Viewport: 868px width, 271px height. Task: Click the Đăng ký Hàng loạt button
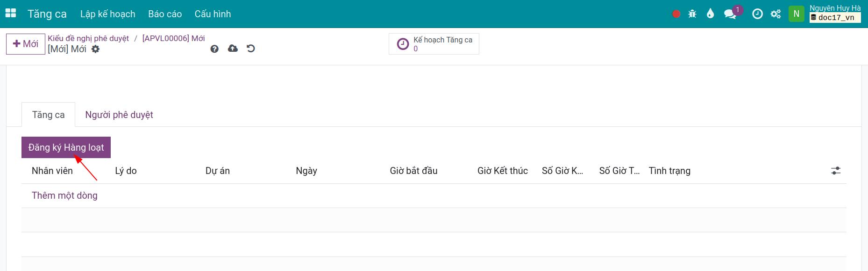(x=66, y=147)
